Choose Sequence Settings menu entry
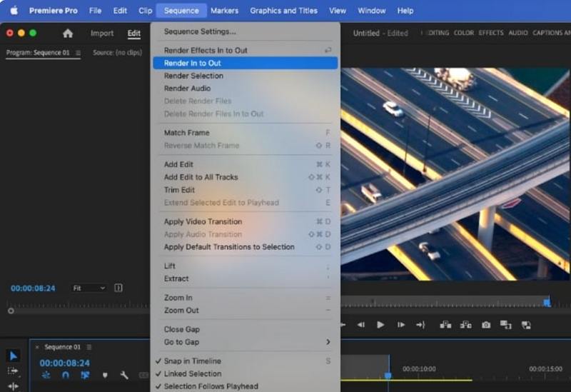Viewport: 571px width, 392px height. pos(246,31)
